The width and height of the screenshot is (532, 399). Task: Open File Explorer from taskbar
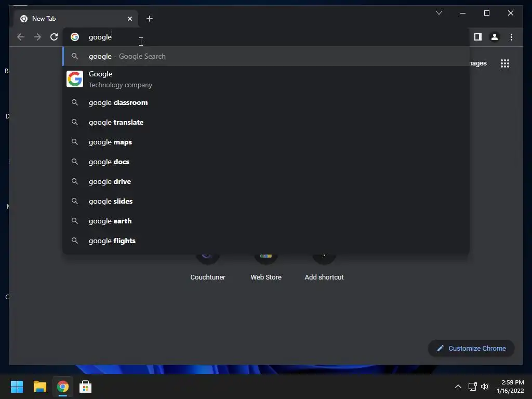point(39,387)
